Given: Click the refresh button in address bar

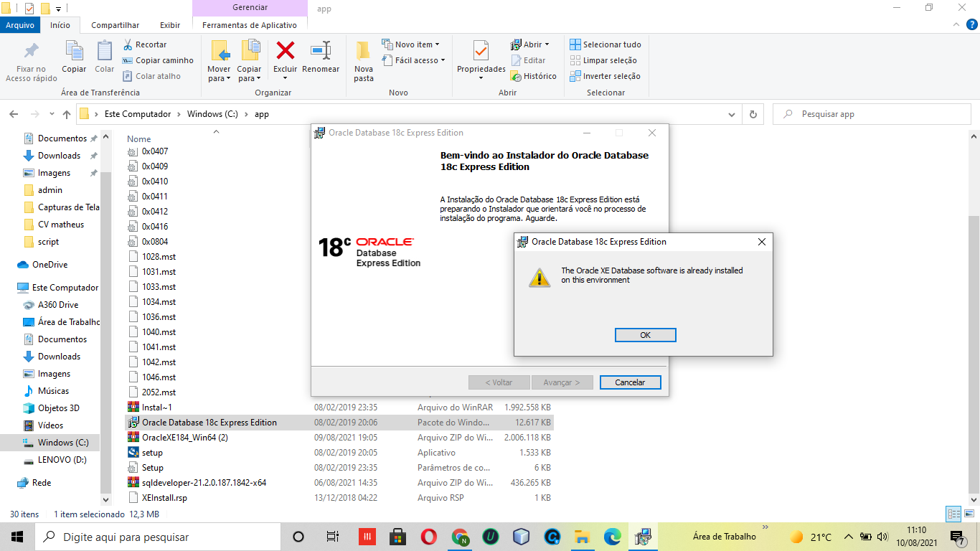Looking at the screenshot, I should point(753,114).
